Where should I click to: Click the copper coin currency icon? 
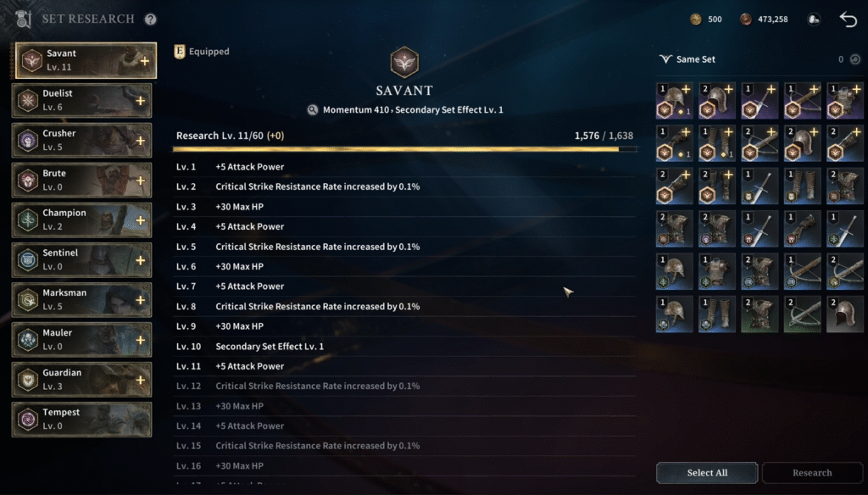tap(746, 19)
